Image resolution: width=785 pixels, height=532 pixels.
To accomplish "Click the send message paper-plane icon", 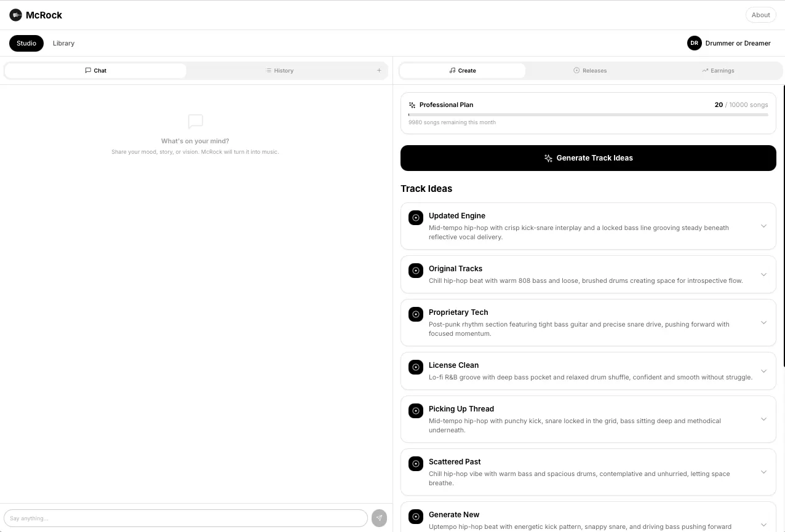I will coord(379,518).
